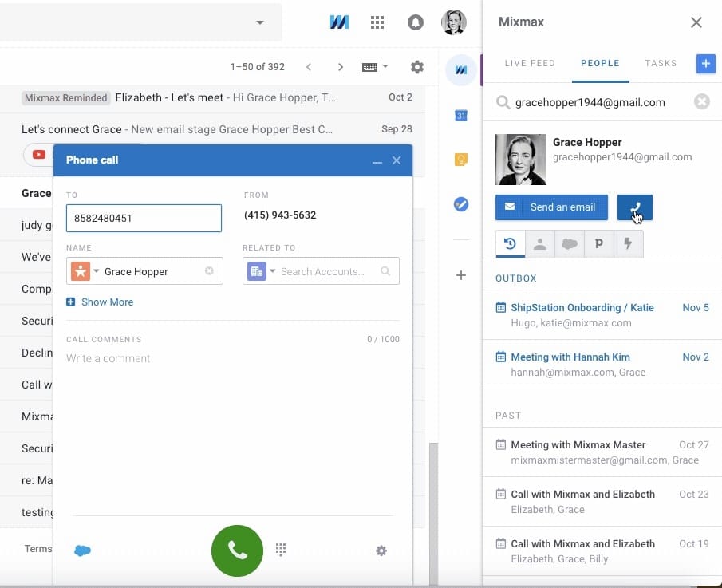Open Gmail settings gear

(x=417, y=67)
